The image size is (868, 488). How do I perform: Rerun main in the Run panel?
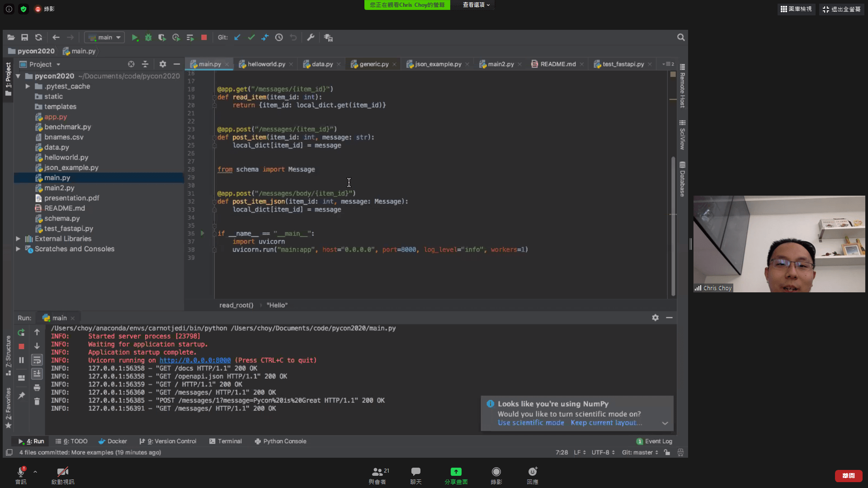click(x=21, y=333)
